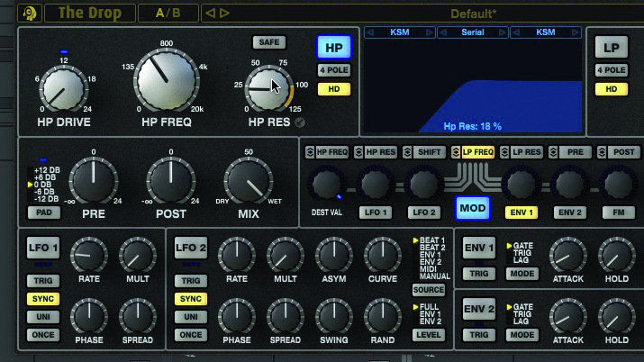Click the Cableguys logo icon
This screenshot has height=362, width=644.
[x=30, y=14]
